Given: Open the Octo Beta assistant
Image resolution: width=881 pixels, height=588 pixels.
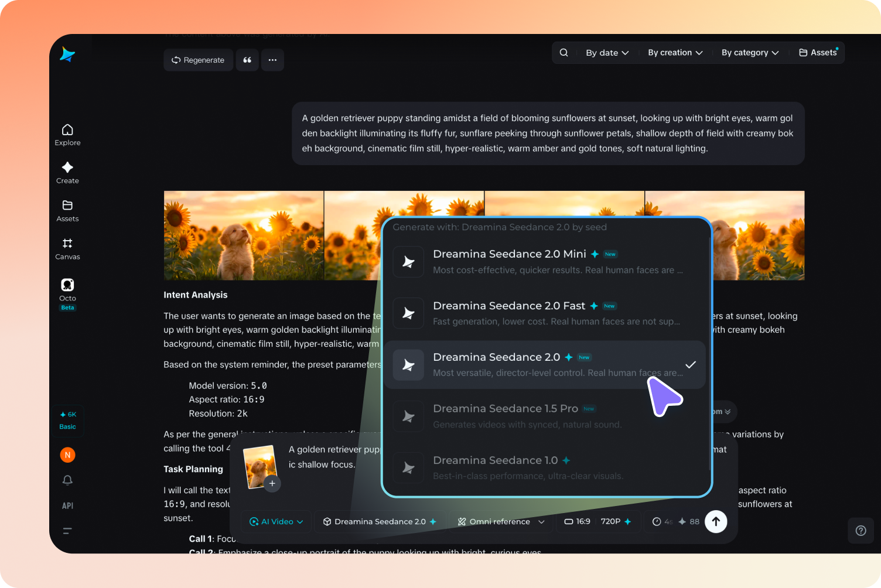Looking at the screenshot, I should [67, 294].
